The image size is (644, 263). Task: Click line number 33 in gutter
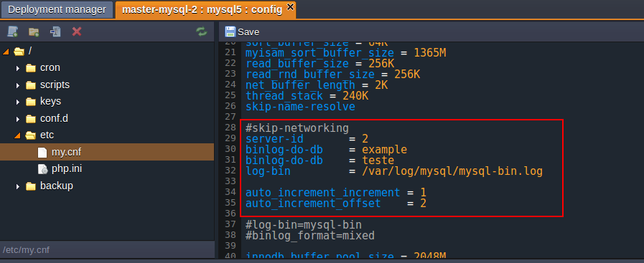coord(230,181)
